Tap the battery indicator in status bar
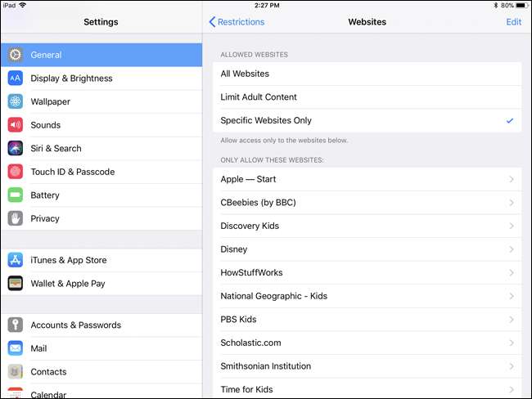532x399 pixels. tap(522, 6)
